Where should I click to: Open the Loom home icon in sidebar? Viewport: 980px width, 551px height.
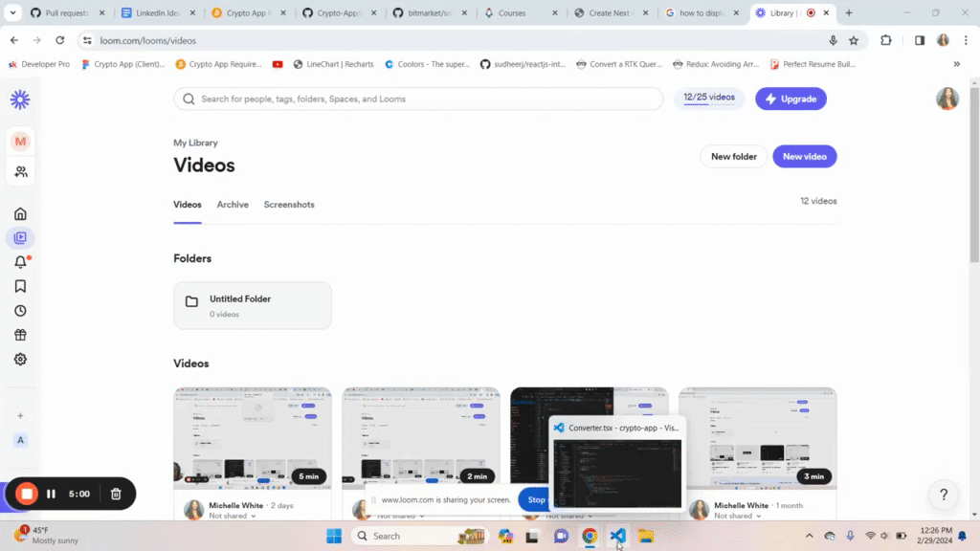coord(20,213)
